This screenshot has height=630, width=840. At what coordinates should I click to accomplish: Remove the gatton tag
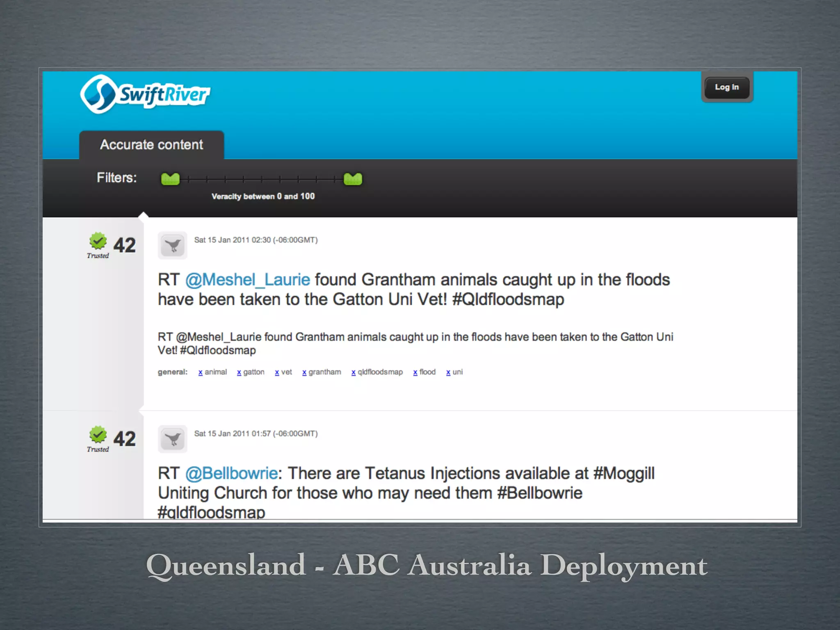(239, 372)
